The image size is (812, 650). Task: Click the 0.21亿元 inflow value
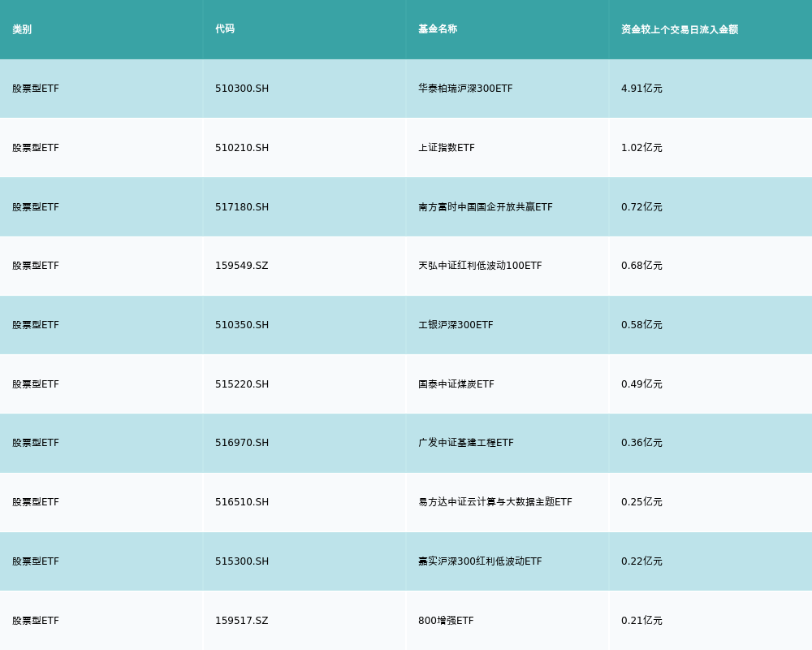641,621
